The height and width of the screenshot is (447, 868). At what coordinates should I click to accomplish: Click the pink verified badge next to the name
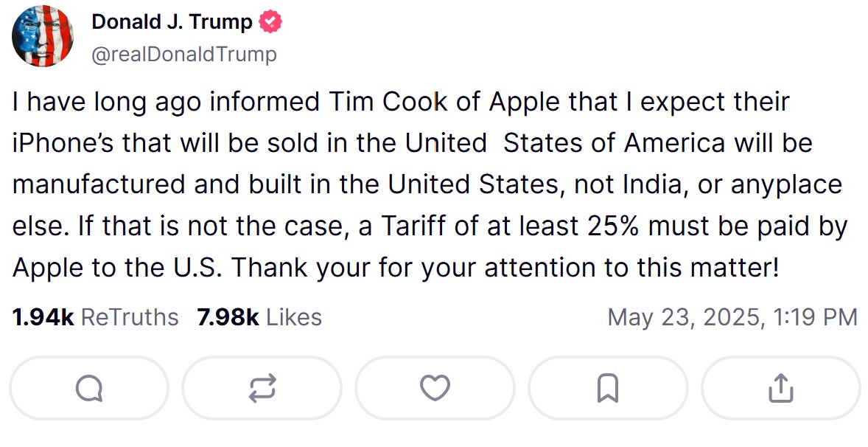(x=270, y=21)
